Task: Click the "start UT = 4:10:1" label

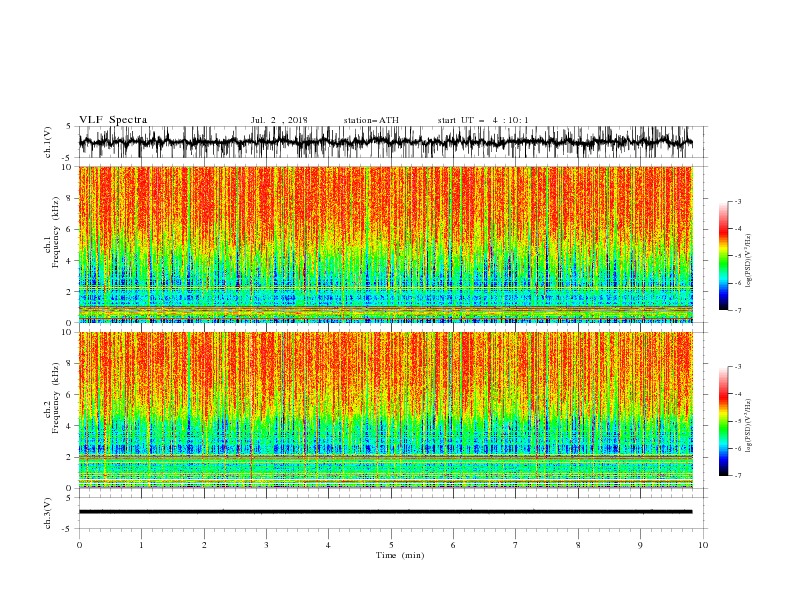Action: 483,120
